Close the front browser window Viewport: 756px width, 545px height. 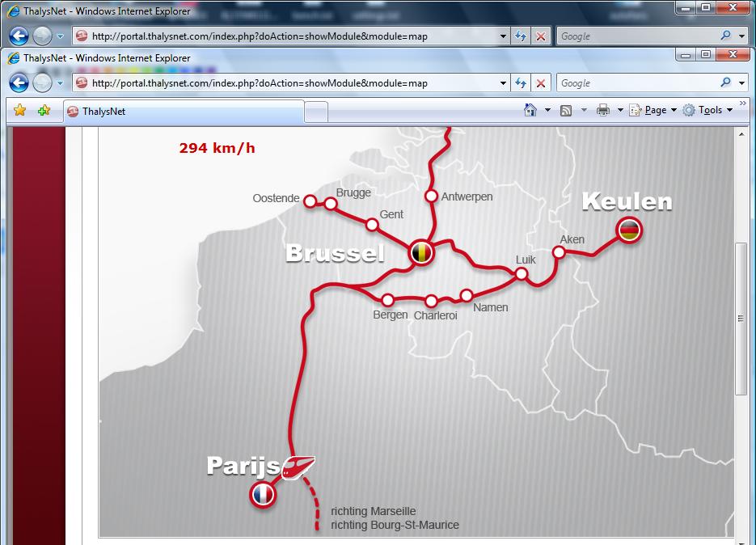point(733,54)
